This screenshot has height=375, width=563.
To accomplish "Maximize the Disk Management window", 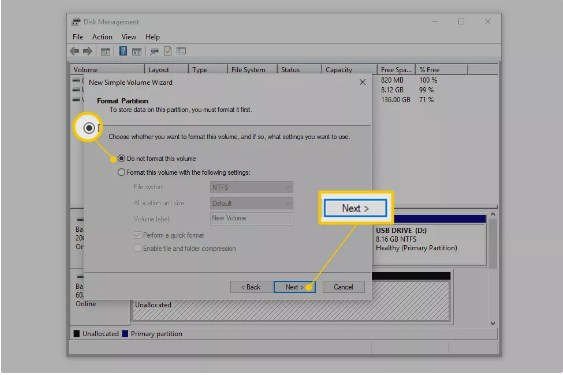I will click(x=461, y=22).
